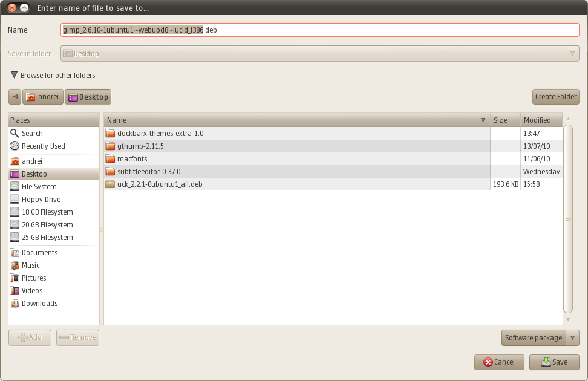Click the file list vertical scrollbar
Image resolution: width=588 pixels, height=381 pixels.
pyautogui.click(x=568, y=219)
